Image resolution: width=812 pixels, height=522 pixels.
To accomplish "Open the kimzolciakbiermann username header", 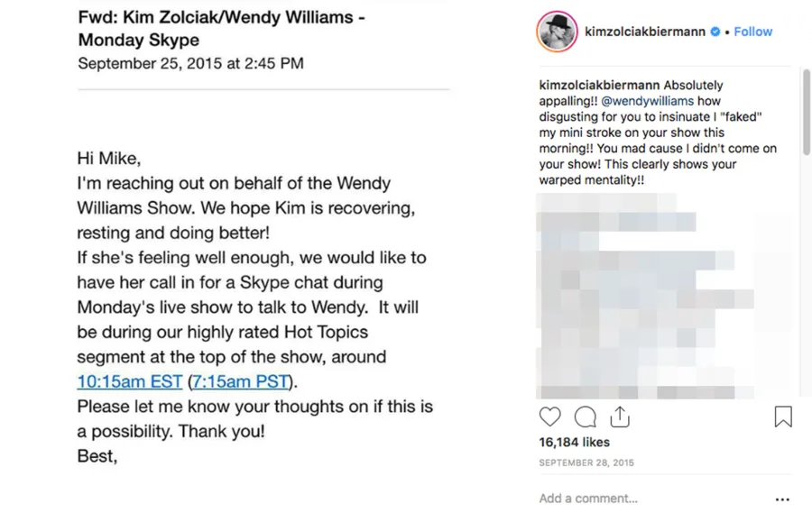I will 646,31.
